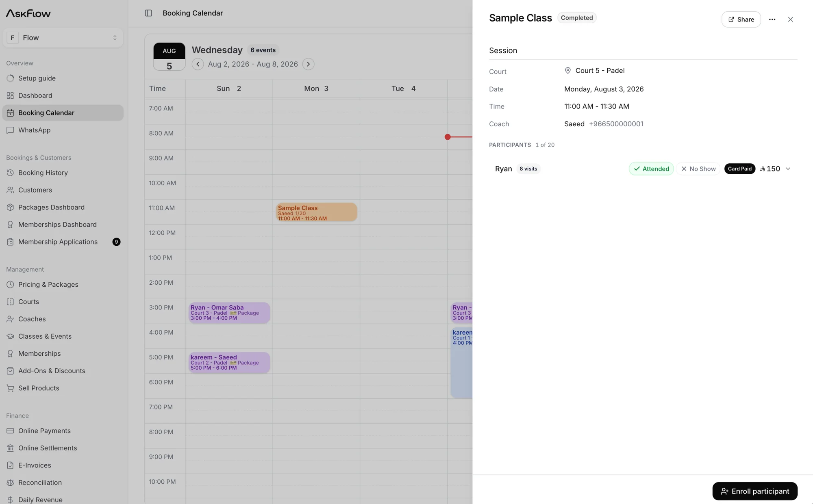Click the Share button
Image resolution: width=813 pixels, height=504 pixels.
pos(741,19)
